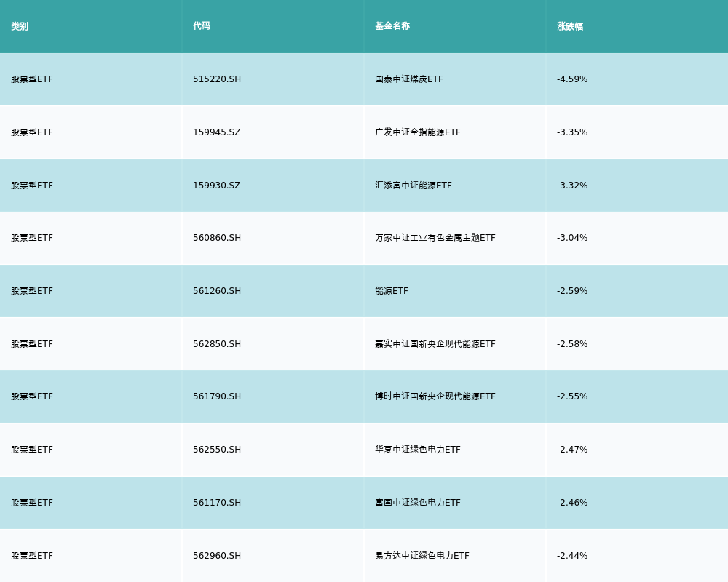The image size is (728, 582).
Task: Click the -2.44% change value
Action: click(x=572, y=556)
